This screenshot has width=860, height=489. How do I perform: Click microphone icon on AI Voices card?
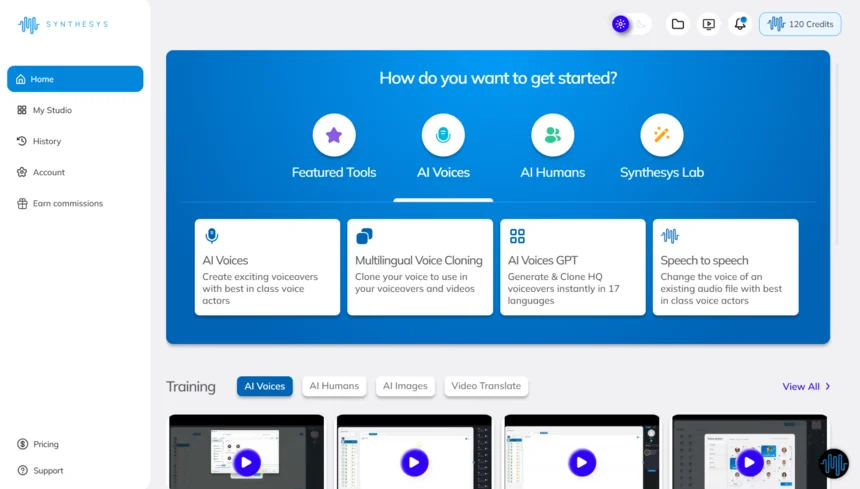tap(212, 236)
